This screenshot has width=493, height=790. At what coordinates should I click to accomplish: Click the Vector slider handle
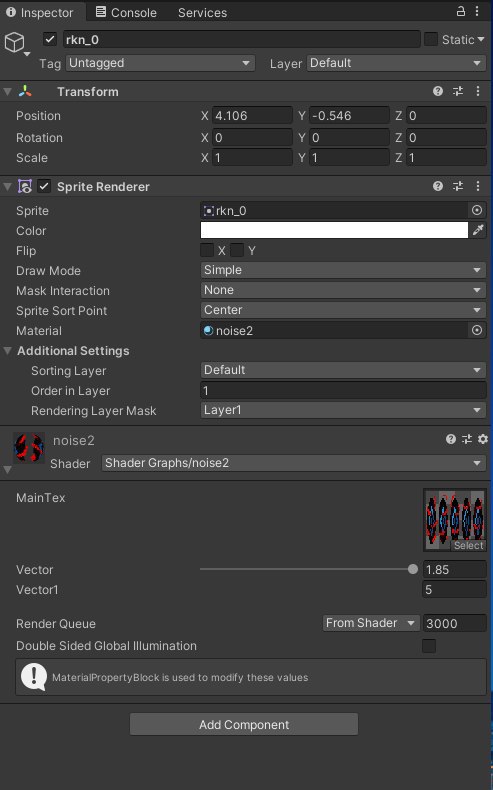click(x=413, y=569)
